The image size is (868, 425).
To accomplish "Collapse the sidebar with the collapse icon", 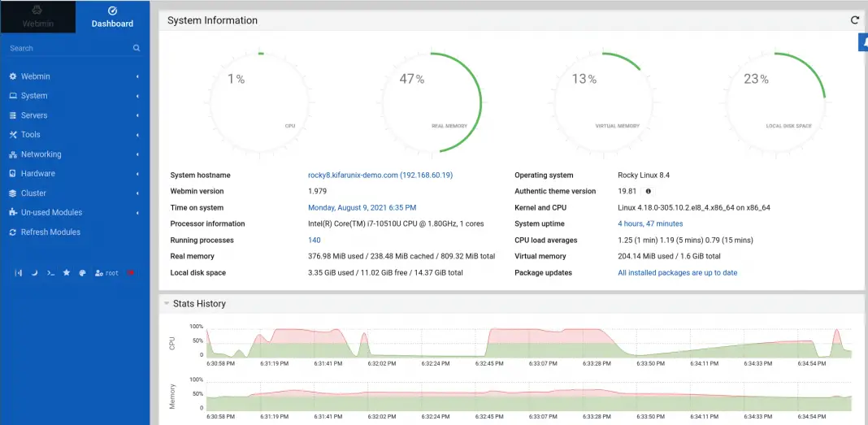I will click(x=18, y=273).
